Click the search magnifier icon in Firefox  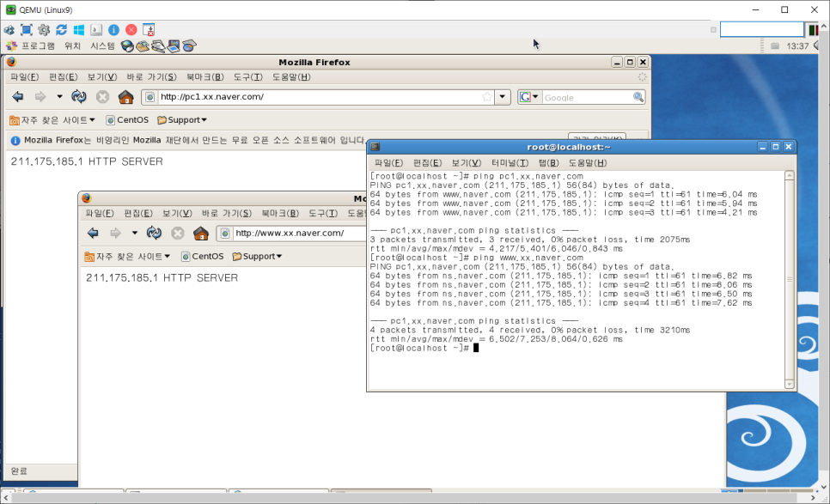(638, 97)
